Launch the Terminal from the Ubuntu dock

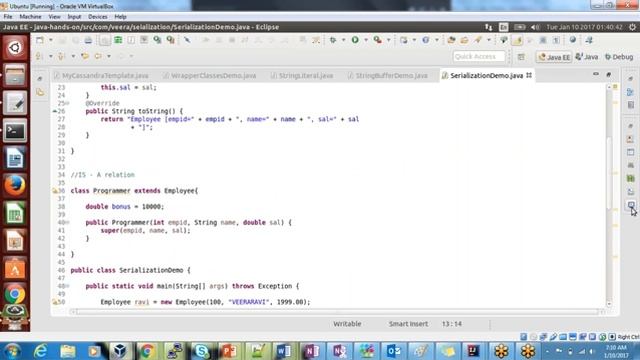(15, 131)
